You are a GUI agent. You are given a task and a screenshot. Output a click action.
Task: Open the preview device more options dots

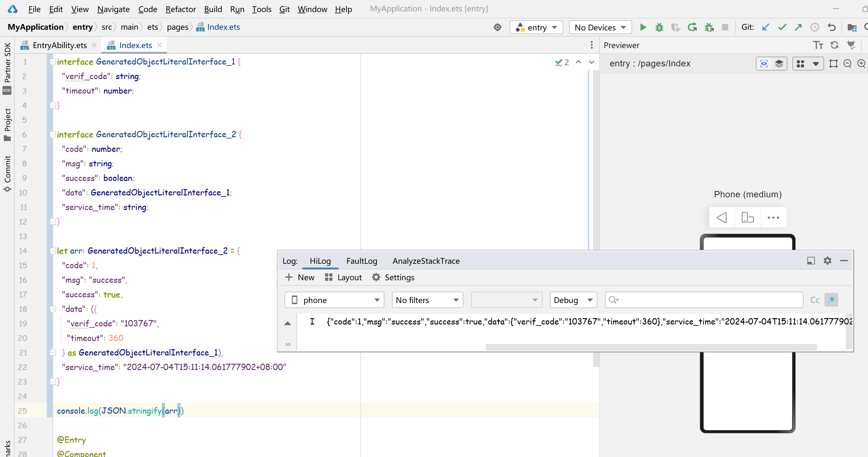773,217
